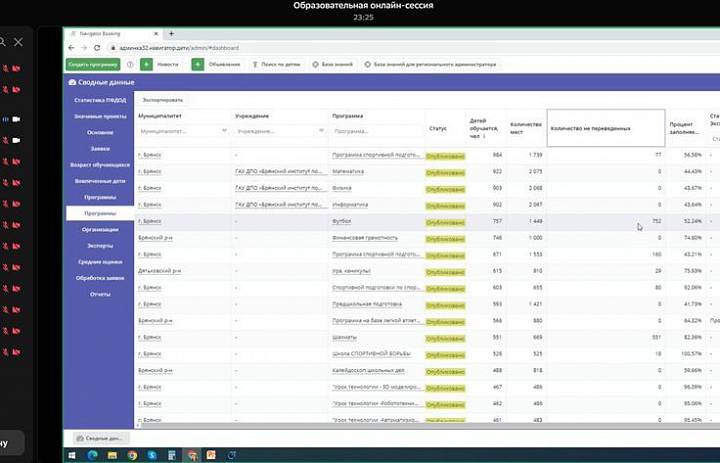
Task: Click the padlock icon in the address bar
Action: coord(113,48)
